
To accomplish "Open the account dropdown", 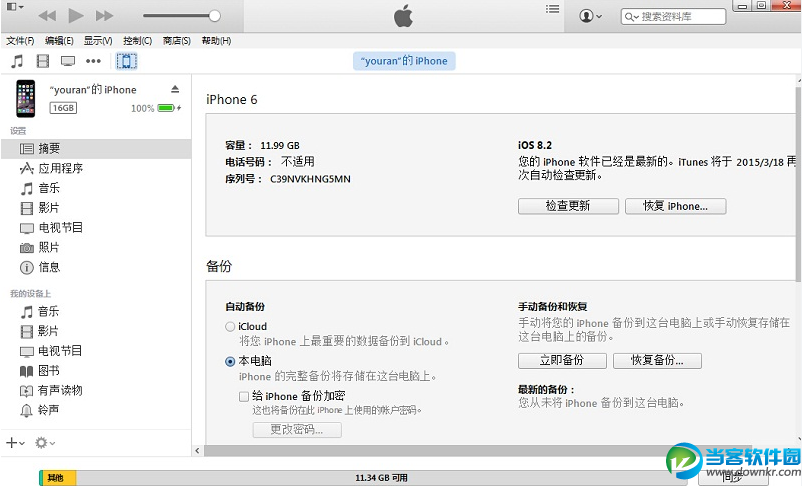I will (590, 16).
